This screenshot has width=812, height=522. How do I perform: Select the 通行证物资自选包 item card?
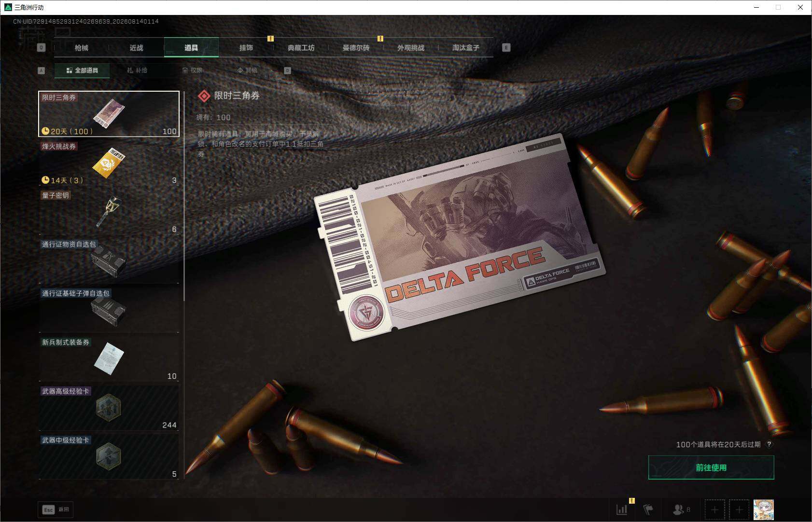click(109, 261)
